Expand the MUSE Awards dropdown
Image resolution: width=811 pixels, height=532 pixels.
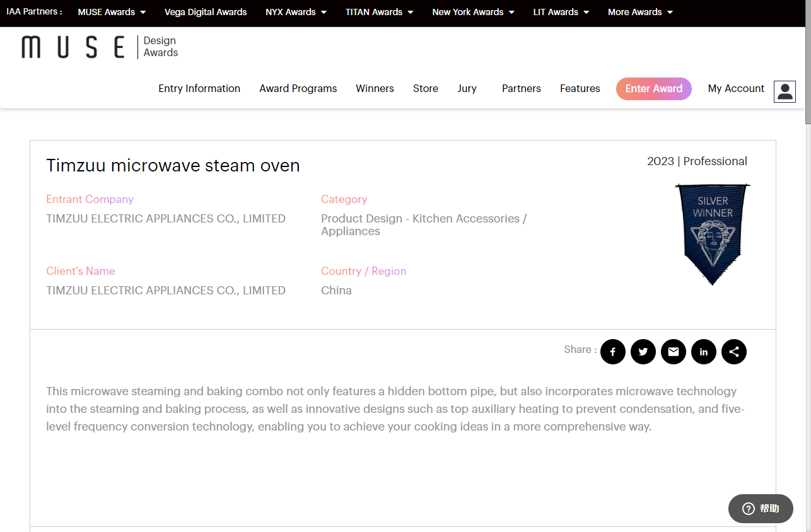(112, 12)
